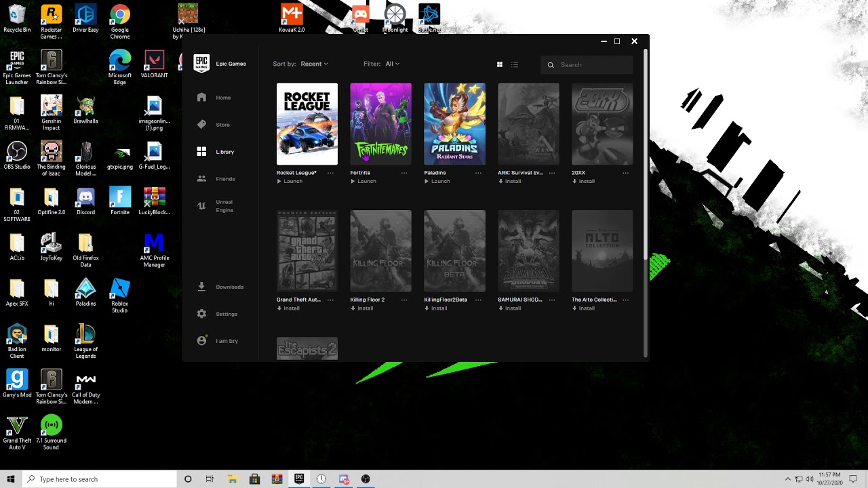Viewport: 868px width, 488px height.
Task: Open options menu for Grand Theft Auto V
Action: pyautogui.click(x=330, y=300)
